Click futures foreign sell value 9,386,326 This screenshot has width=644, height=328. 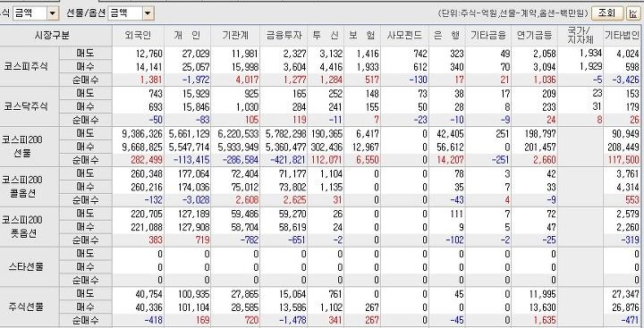tap(142, 134)
